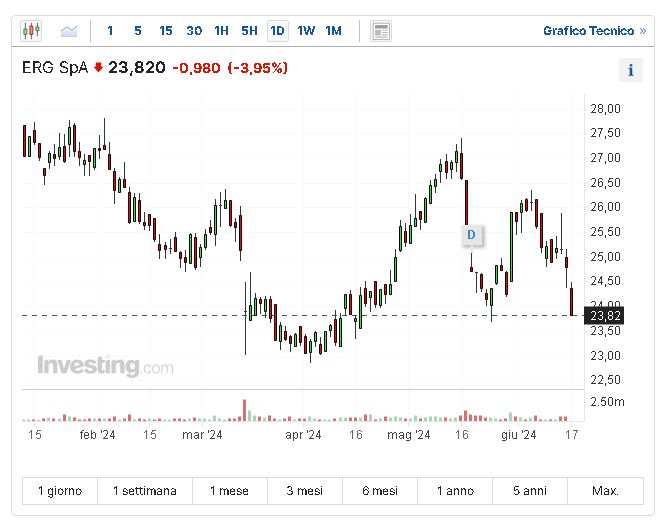669x528 pixels.
Task: Select the 1 minute interval
Action: point(110,31)
